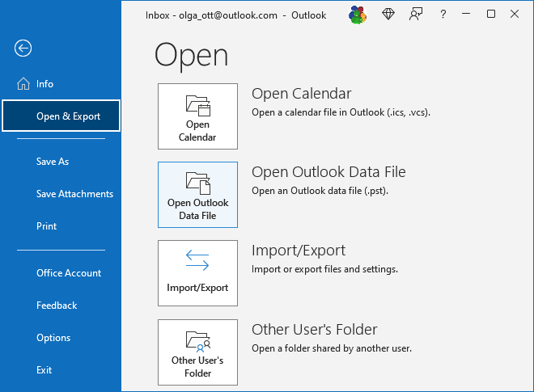
Task: Click the Open Outlook Data File tile
Action: (197, 195)
